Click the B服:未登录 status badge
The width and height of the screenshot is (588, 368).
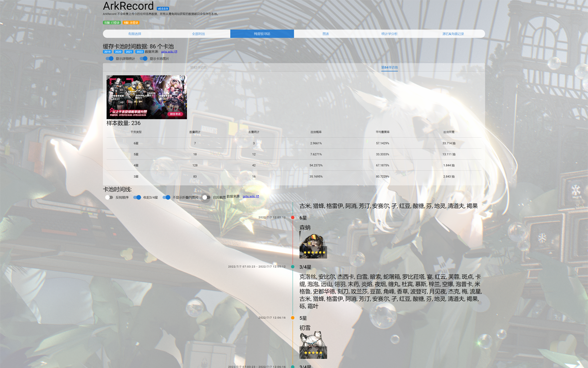click(131, 23)
